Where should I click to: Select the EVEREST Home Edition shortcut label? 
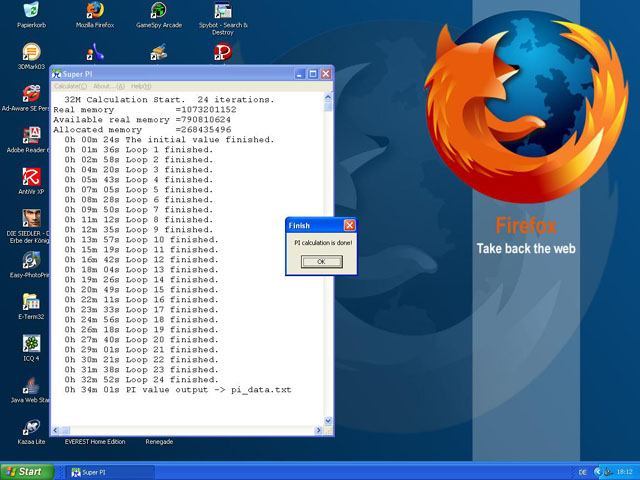[x=95, y=442]
